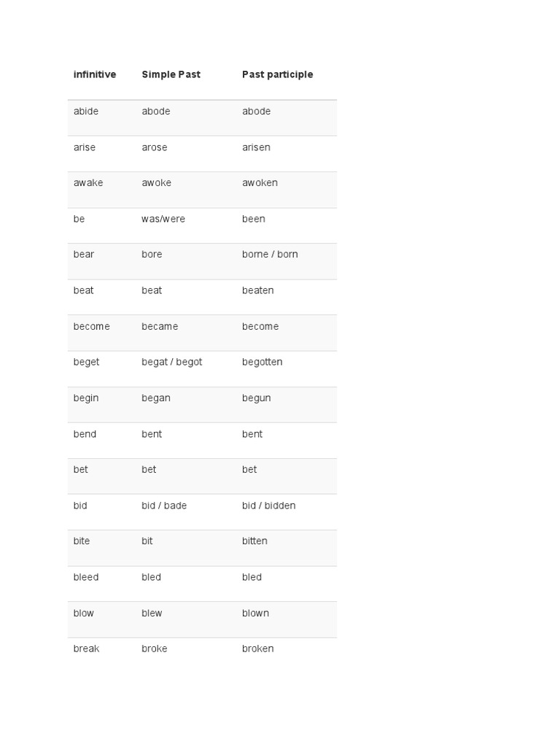Screen dimensions: 560x747
Task: Click the 'Past participle' column header
Action: click(x=277, y=74)
